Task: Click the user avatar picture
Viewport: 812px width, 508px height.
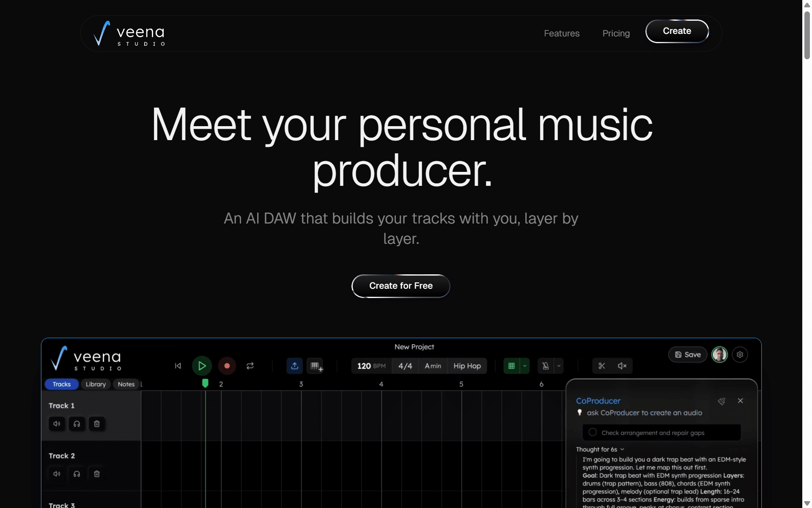Action: (x=719, y=355)
